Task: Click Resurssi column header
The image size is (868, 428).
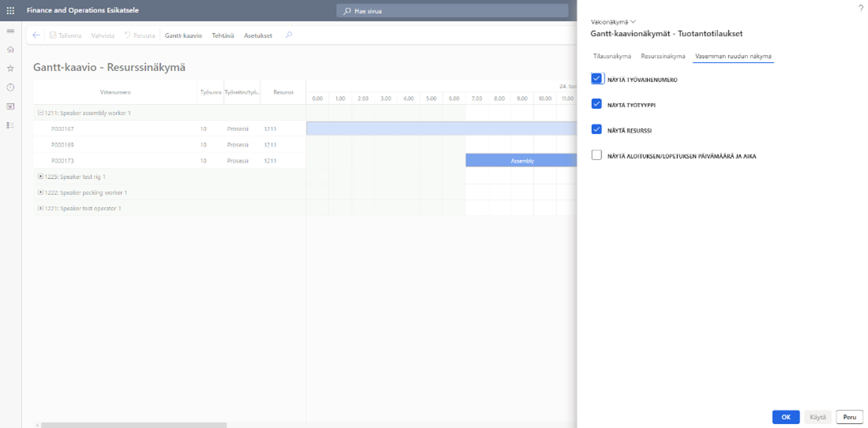Action: pyautogui.click(x=282, y=92)
